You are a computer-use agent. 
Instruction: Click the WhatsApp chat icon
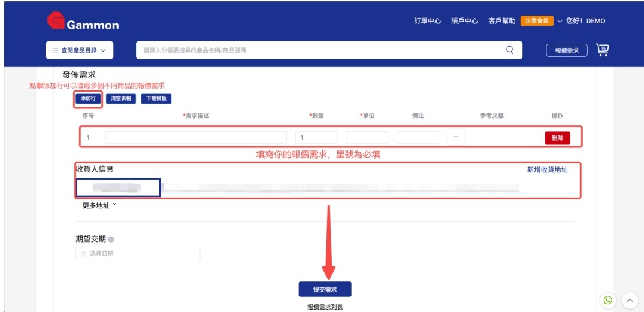[608, 300]
